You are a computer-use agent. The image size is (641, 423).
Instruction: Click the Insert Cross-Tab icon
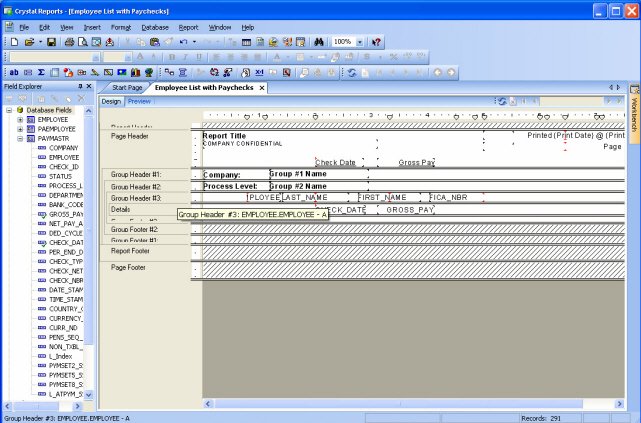pyautogui.click(x=54, y=72)
